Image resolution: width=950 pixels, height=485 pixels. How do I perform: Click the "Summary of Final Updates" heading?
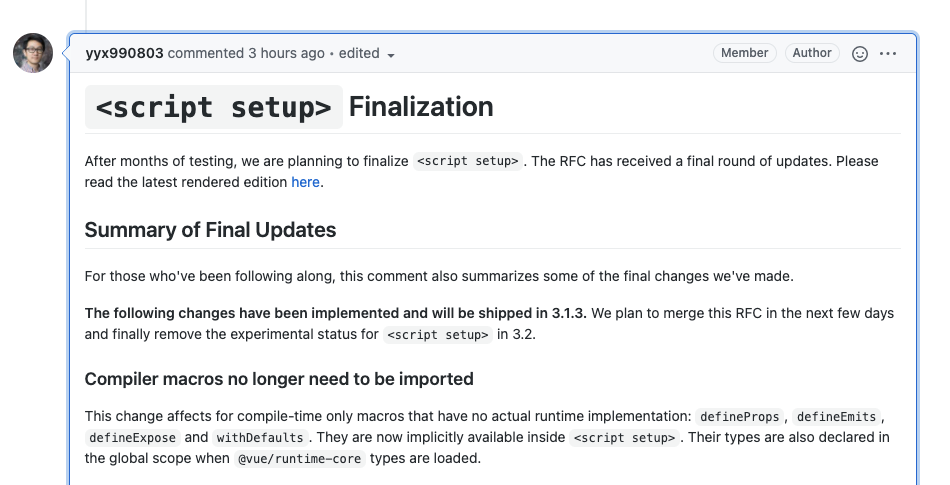coord(210,230)
